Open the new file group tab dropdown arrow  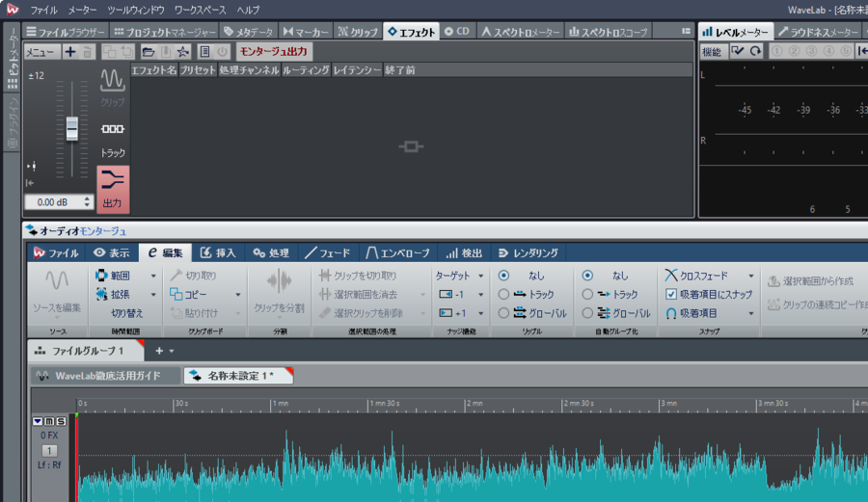(172, 351)
